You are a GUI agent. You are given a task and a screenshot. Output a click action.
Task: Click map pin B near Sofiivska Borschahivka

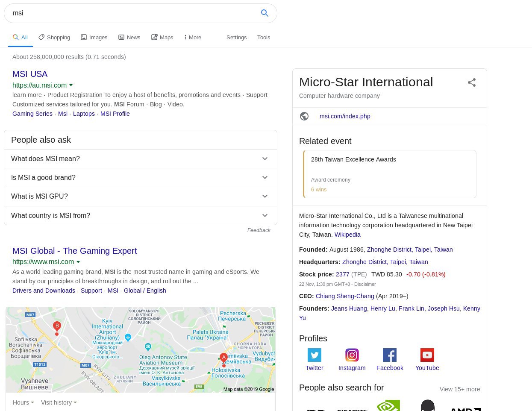click(x=57, y=328)
